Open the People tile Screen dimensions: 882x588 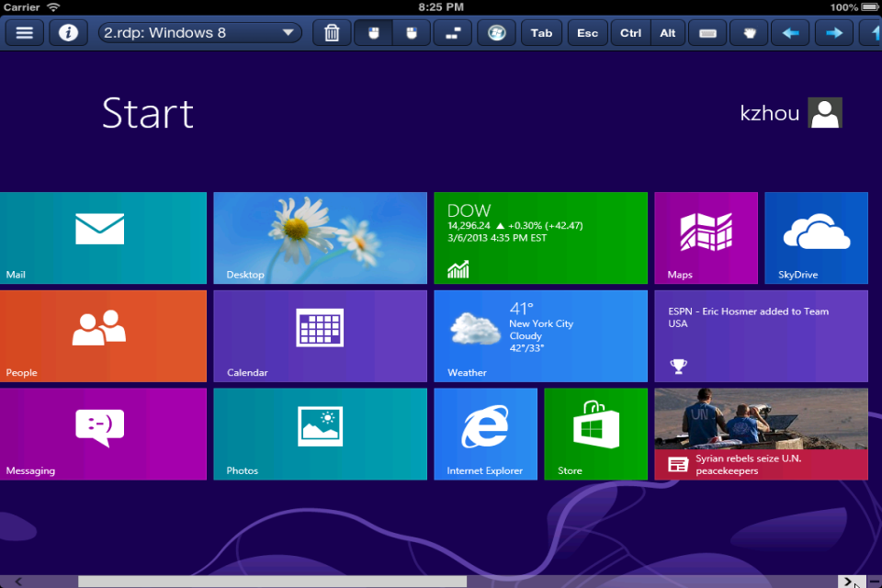[x=103, y=336]
